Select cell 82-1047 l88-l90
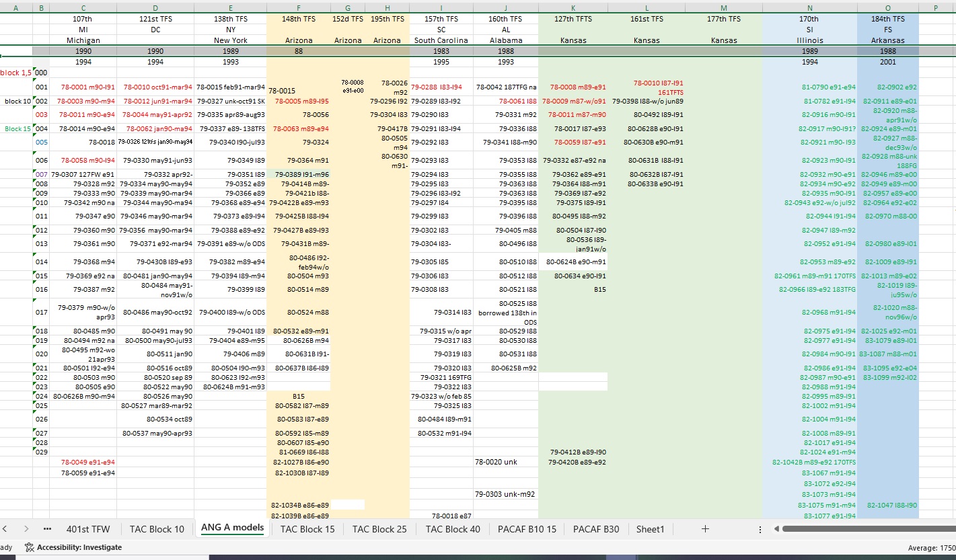Image resolution: width=956 pixels, height=560 pixels. pos(888,505)
